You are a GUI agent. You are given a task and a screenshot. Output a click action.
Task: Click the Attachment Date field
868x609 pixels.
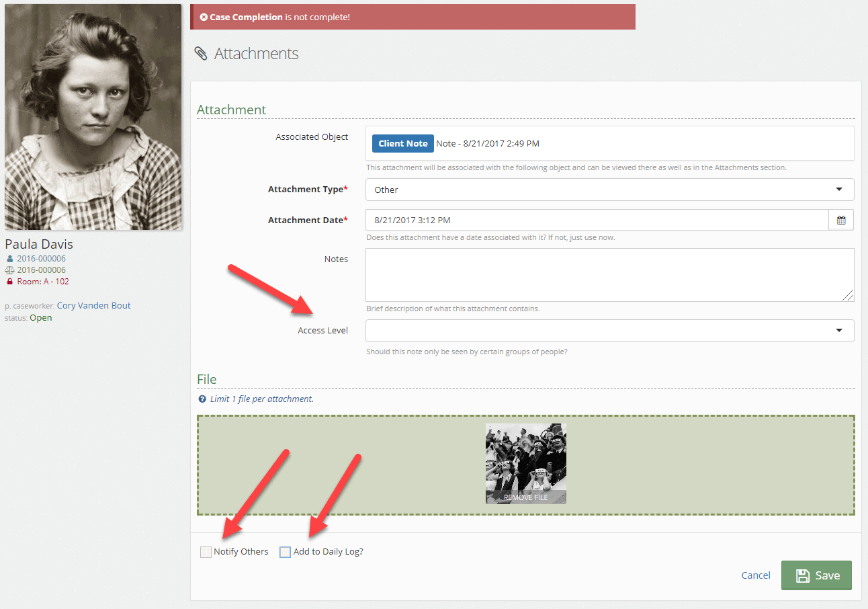[597, 220]
